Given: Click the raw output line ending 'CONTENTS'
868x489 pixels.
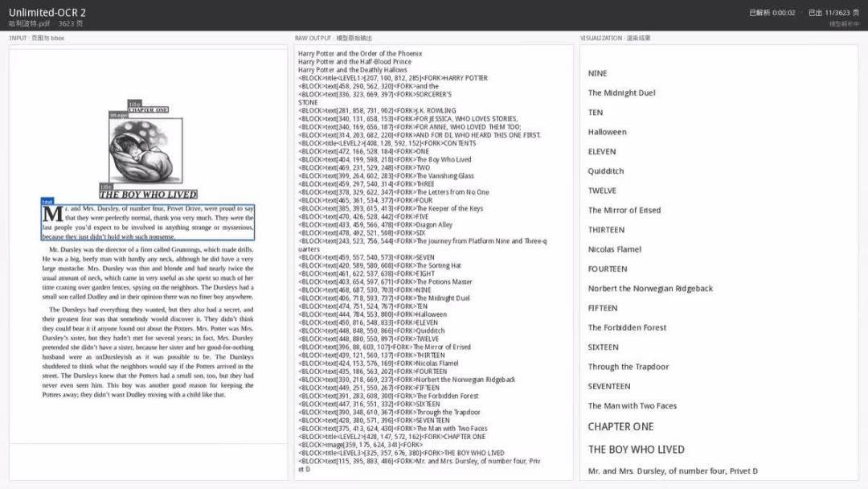Looking at the screenshot, I should click(387, 143).
